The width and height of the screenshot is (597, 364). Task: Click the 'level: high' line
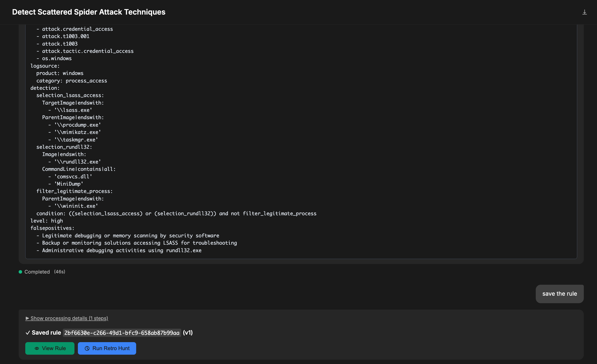click(x=46, y=220)
